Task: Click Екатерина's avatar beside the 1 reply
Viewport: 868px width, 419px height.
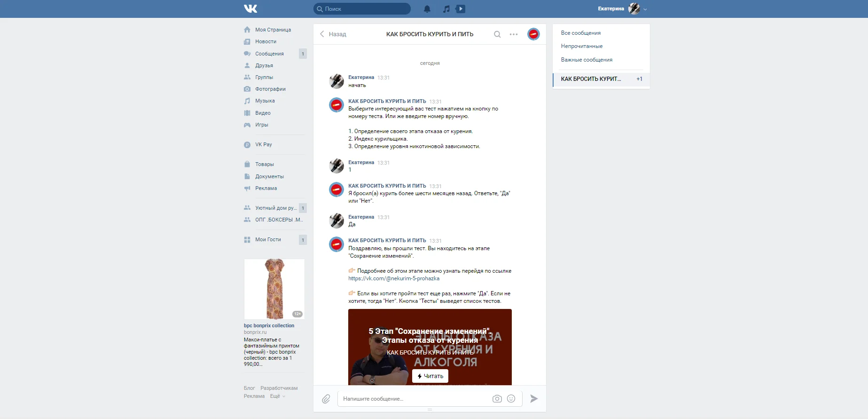Action: (x=336, y=166)
